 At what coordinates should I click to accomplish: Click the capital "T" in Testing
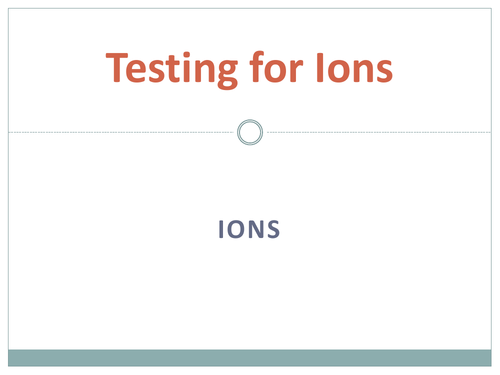[x=117, y=67]
